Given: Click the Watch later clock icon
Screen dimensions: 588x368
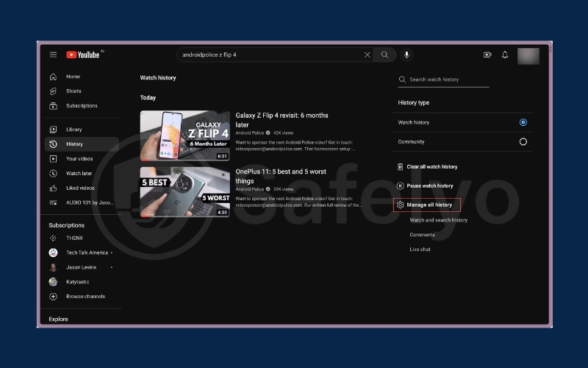Looking at the screenshot, I should [53, 174].
